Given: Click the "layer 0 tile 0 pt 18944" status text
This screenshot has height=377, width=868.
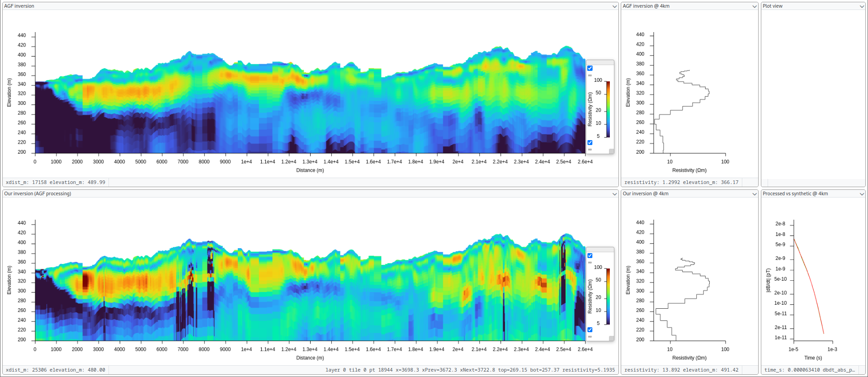Looking at the screenshot, I should [470, 370].
